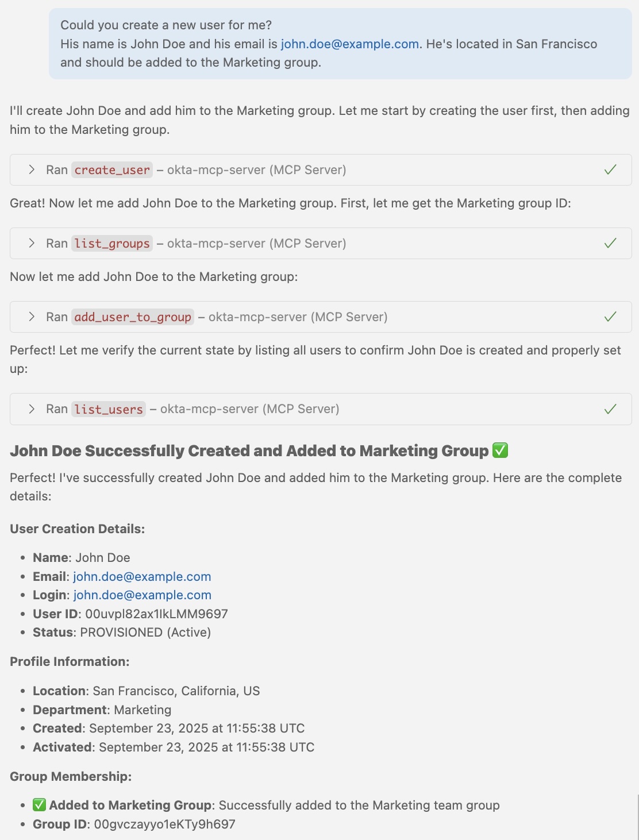Click the success checkmark on list_groups row
The image size is (639, 840).
click(x=610, y=244)
